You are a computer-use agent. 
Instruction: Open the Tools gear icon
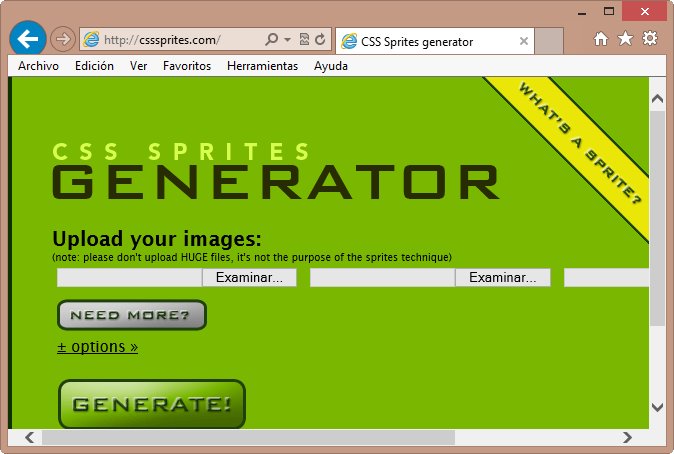(x=649, y=38)
